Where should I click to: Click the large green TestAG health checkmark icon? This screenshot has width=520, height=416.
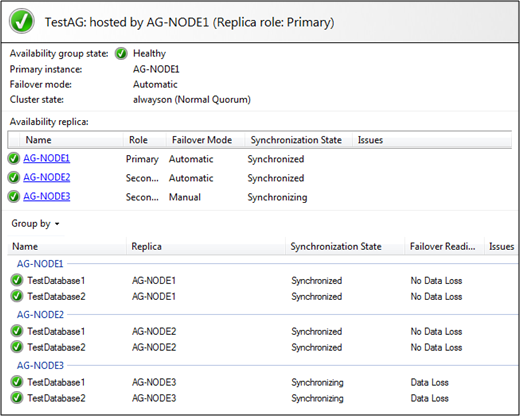click(x=22, y=21)
